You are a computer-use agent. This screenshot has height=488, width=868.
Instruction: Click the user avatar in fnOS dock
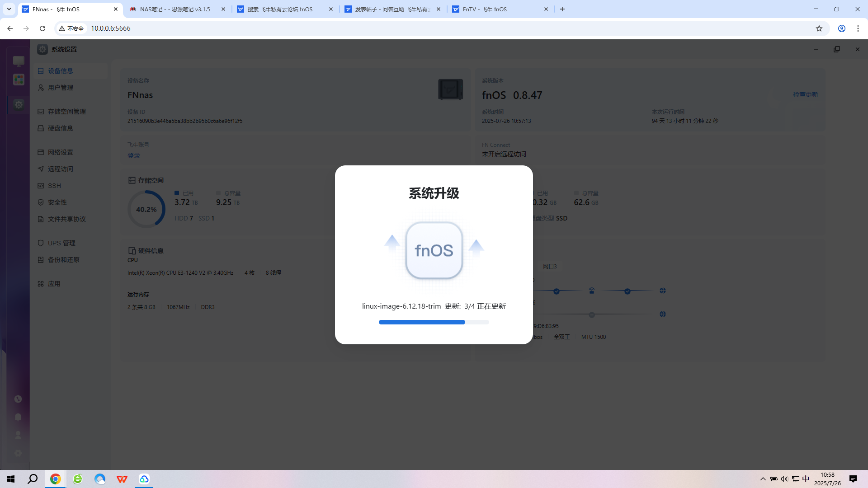(18, 435)
